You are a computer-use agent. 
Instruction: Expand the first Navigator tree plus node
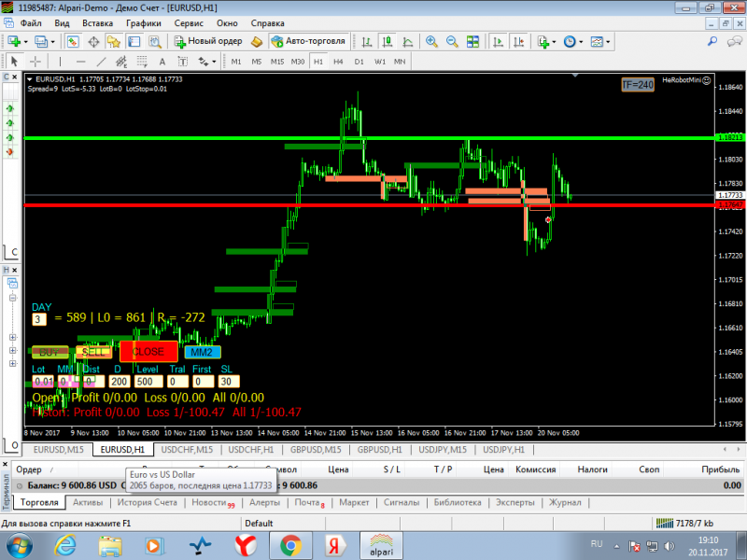pyautogui.click(x=13, y=337)
